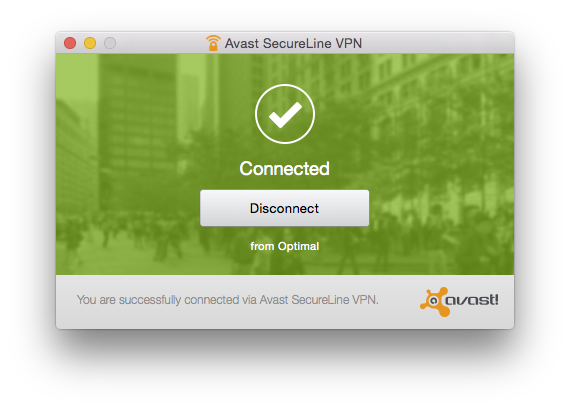Click the lock symbol beside window title
The width and height of the screenshot is (570, 409).
click(213, 46)
